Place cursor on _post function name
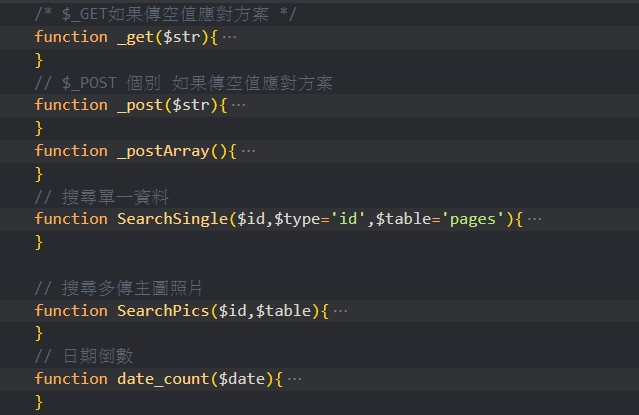Image resolution: width=639 pixels, height=415 pixels. pyautogui.click(x=140, y=105)
